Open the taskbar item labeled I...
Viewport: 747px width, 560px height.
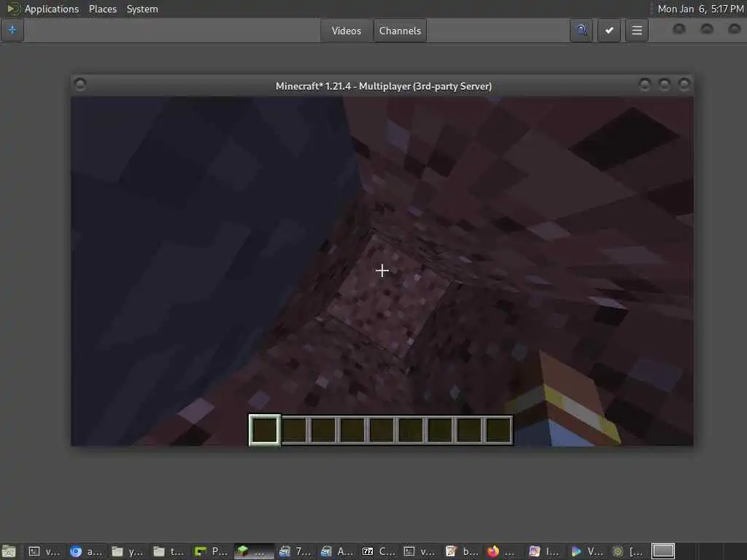point(544,551)
